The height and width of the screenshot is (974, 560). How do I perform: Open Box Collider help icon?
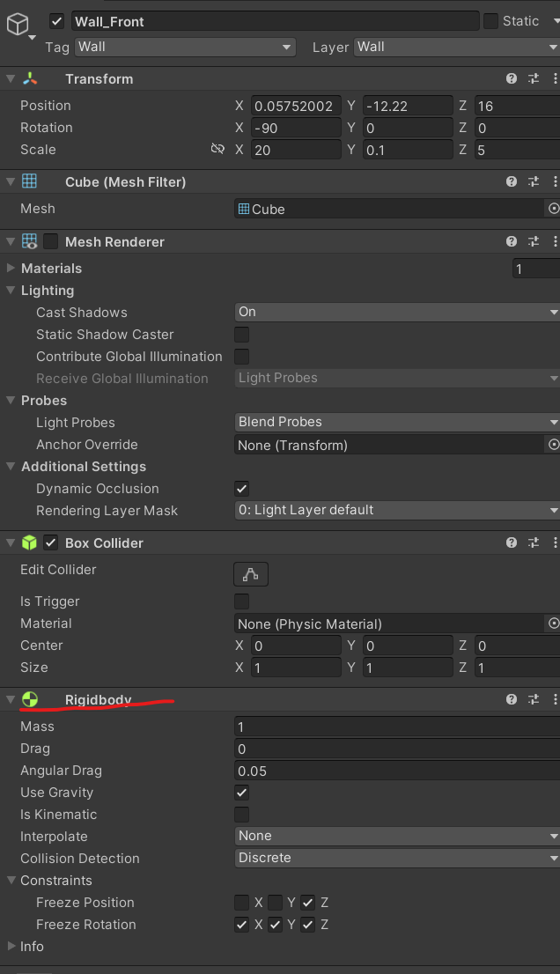pos(512,543)
